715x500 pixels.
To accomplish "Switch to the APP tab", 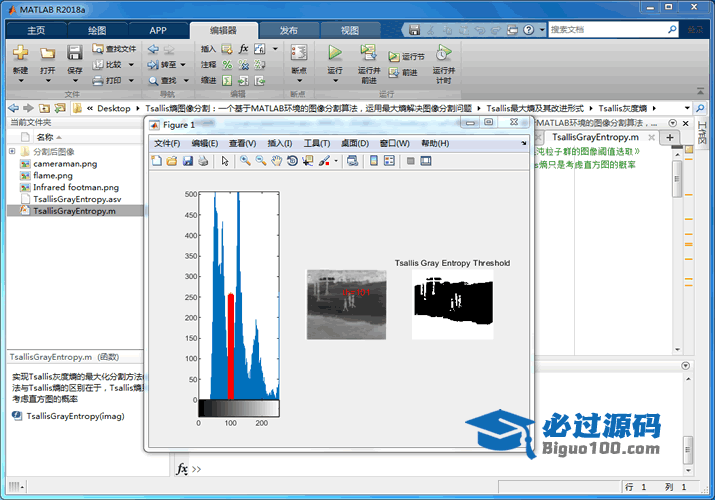I will click(158, 31).
